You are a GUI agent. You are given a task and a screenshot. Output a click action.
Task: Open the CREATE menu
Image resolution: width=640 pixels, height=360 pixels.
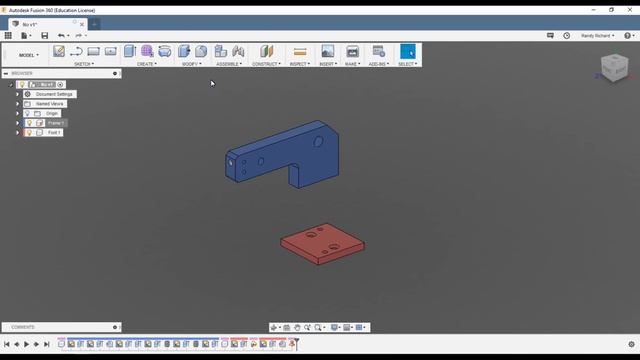(147, 64)
